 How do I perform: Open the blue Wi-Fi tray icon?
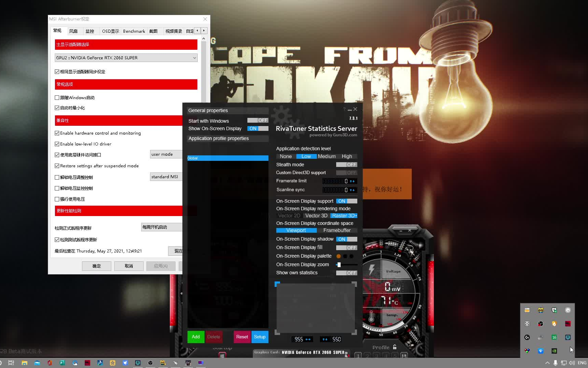coord(541,351)
